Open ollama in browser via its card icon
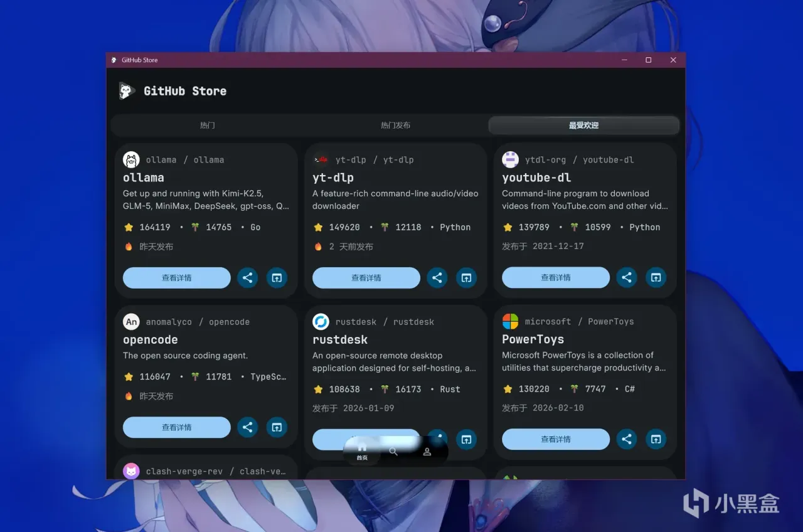The height and width of the screenshot is (532, 803). [x=277, y=278]
